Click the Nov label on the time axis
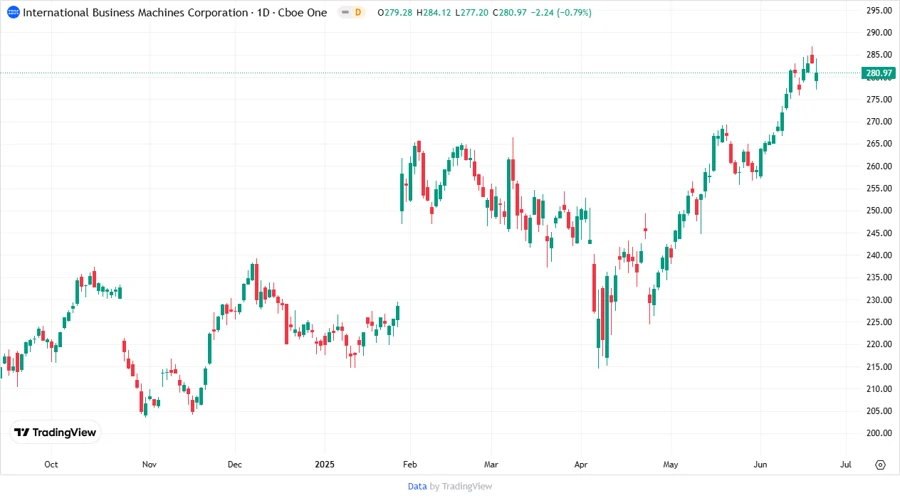This screenshot has width=900, height=498. pos(149,464)
